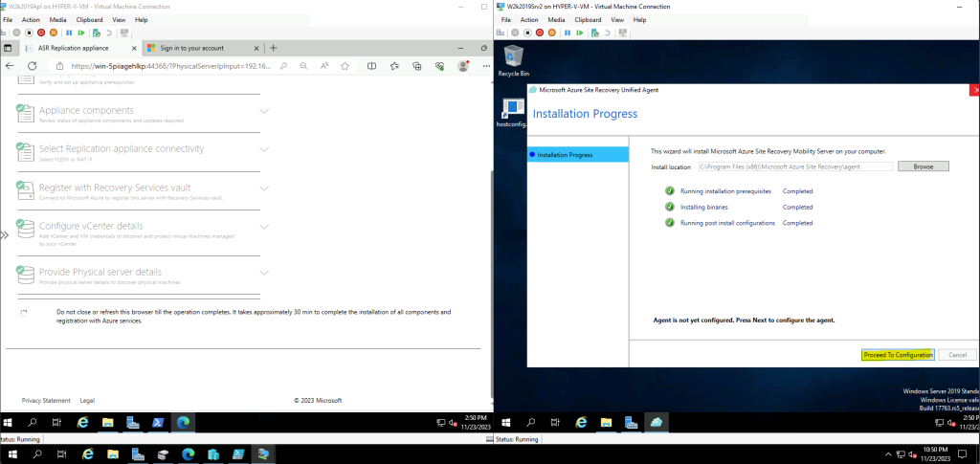Click Edge tab actions menu icon
This screenshot has height=464, width=980.
(x=8, y=48)
